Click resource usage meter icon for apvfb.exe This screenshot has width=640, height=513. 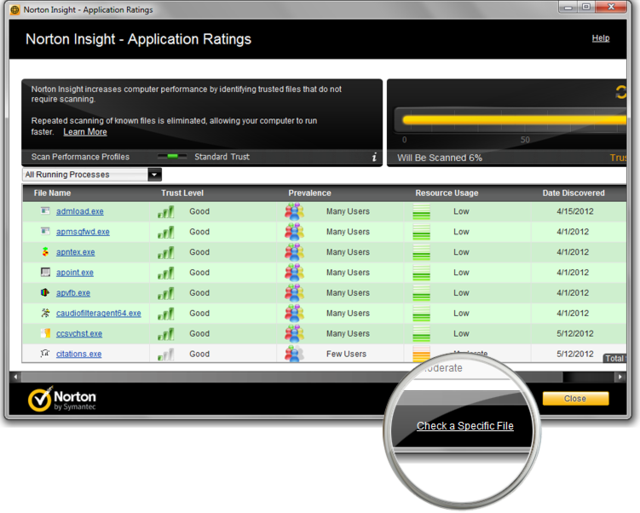tap(421, 293)
